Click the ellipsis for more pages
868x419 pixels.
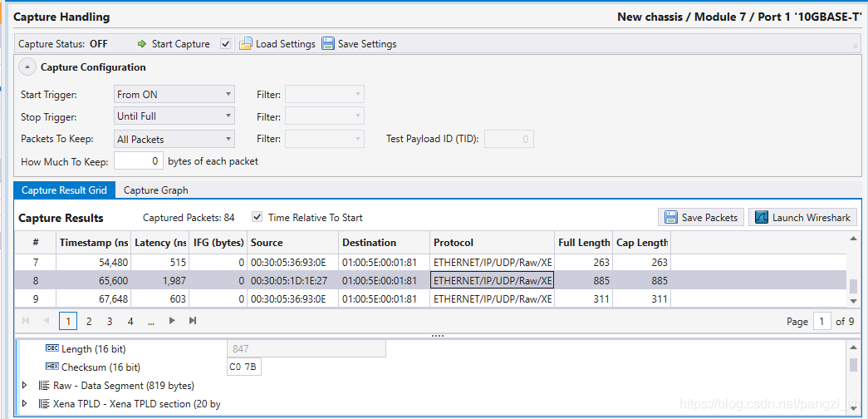click(151, 321)
